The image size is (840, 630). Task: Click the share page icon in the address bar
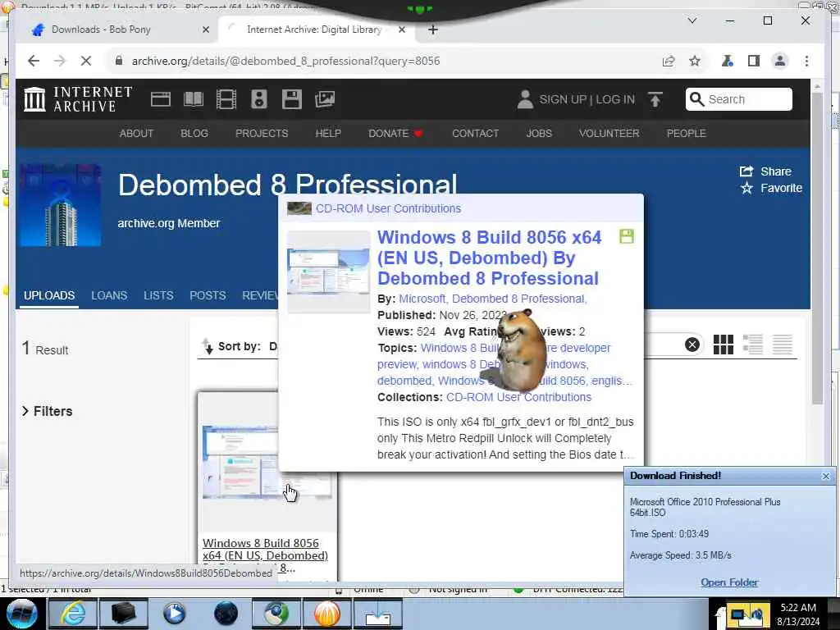(668, 61)
